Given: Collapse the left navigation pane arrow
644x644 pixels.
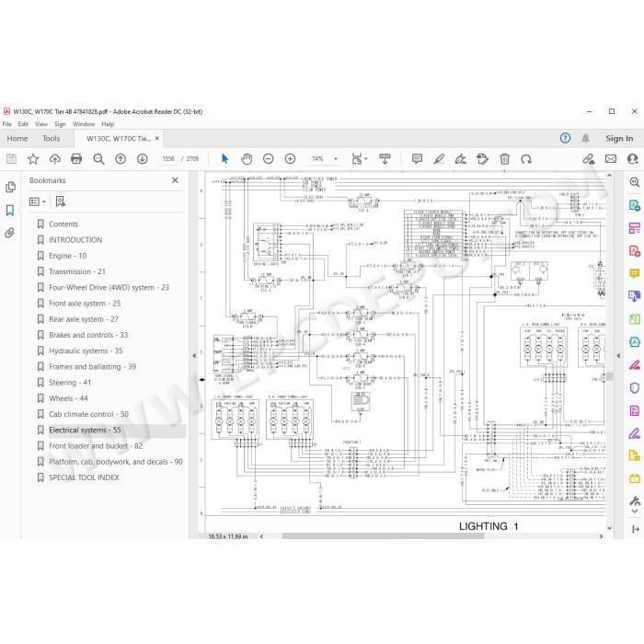Looking at the screenshot, I should (194, 356).
